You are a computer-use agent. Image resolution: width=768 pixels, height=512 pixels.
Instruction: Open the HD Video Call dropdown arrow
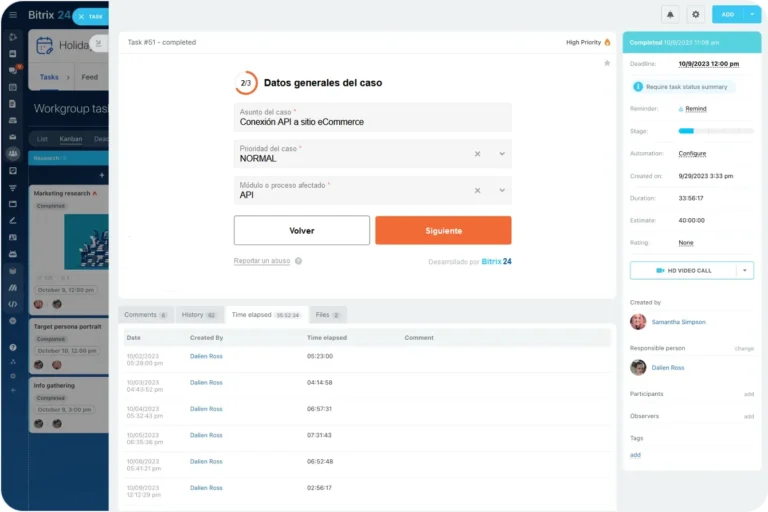click(744, 270)
